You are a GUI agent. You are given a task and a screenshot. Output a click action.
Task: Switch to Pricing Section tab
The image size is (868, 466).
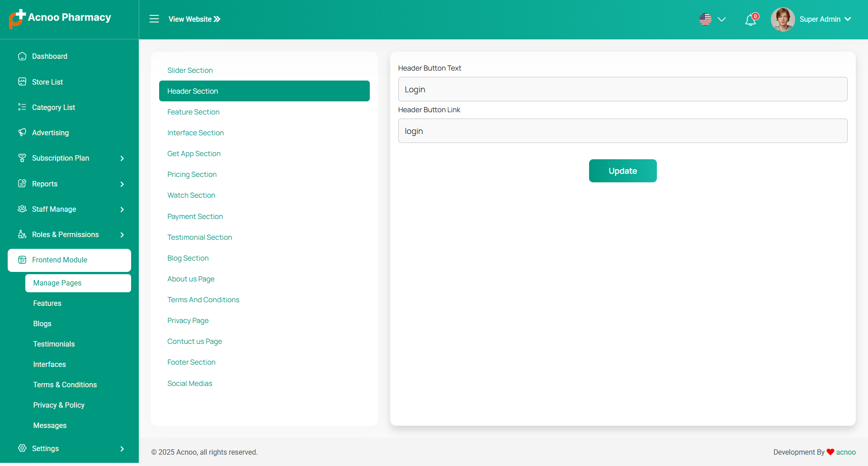click(192, 174)
